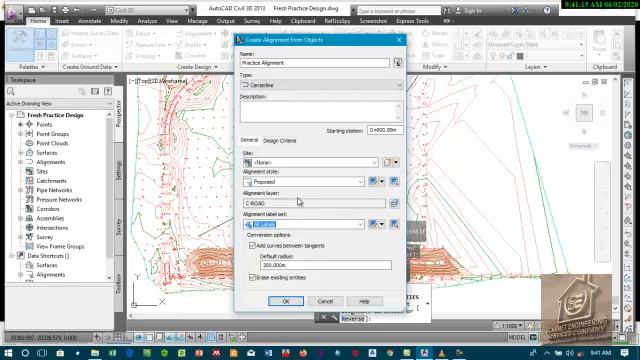Click into the Description text box
The width and height of the screenshot is (640, 360).
pyautogui.click(x=322, y=111)
